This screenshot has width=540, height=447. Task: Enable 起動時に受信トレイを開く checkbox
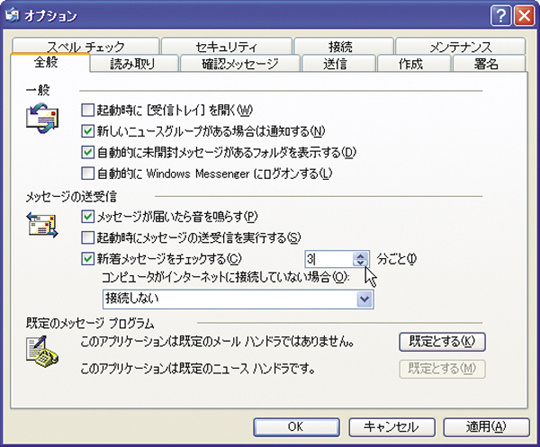coord(87,110)
